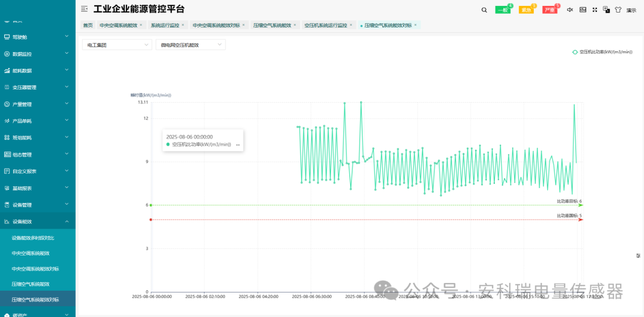The image size is (644, 317).
Task: Click the 比功率目标: 6 label
Action: (x=569, y=201)
